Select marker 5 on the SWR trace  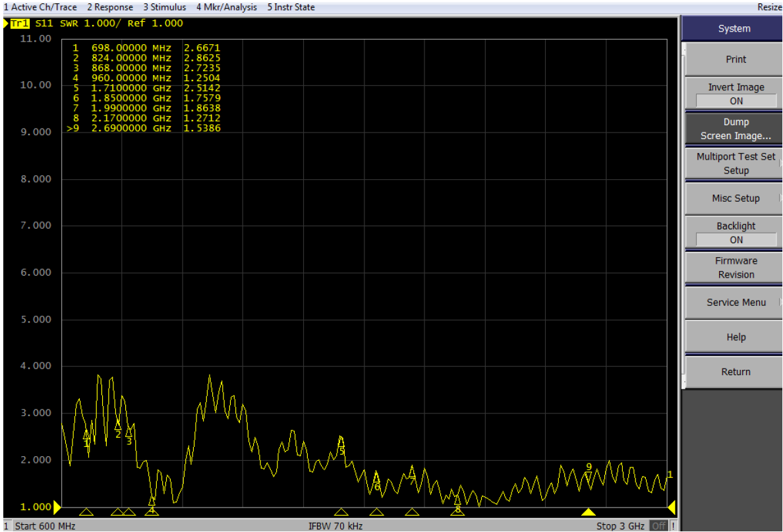coord(341,442)
